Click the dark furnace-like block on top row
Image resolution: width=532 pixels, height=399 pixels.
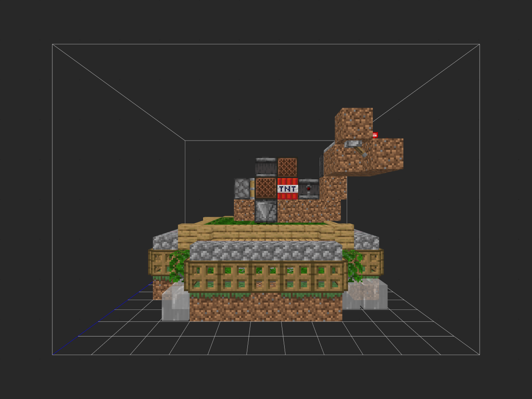pos(266,167)
